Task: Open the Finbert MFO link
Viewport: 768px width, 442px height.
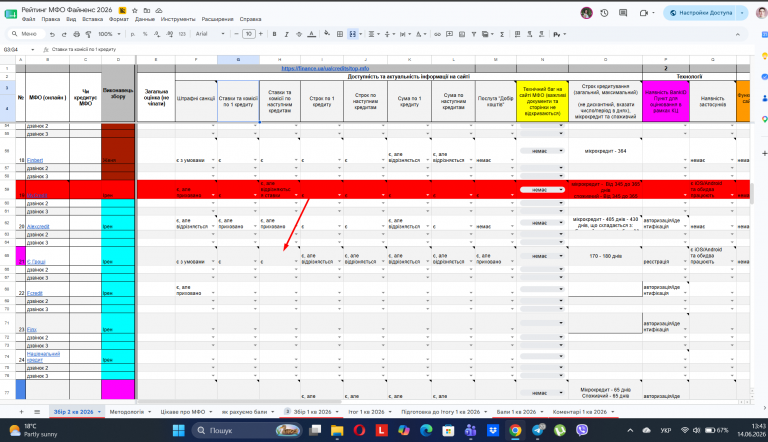Action: tap(35, 160)
